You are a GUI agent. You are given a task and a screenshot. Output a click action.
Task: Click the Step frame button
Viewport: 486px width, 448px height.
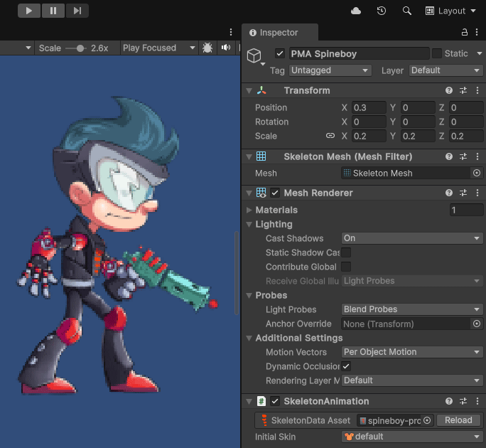[77, 11]
